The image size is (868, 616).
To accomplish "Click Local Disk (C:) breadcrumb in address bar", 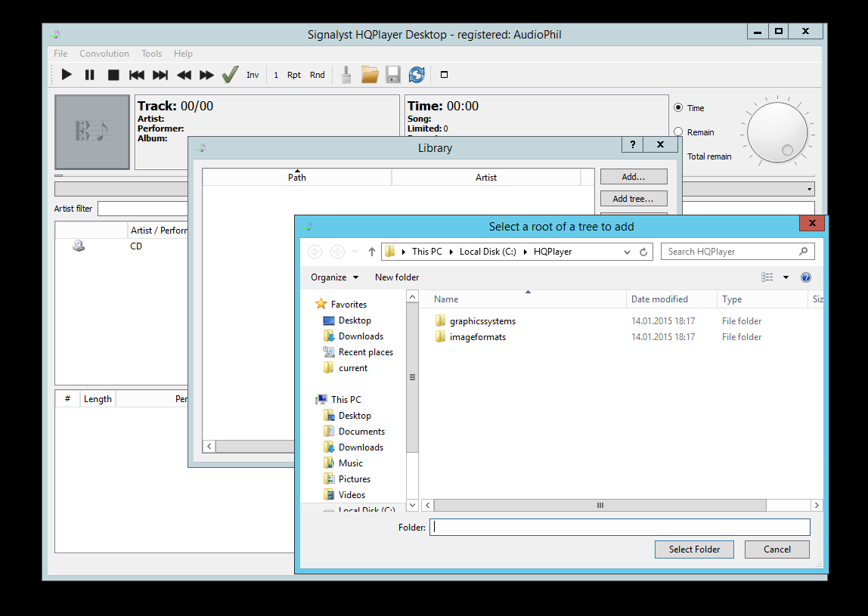I will (488, 252).
